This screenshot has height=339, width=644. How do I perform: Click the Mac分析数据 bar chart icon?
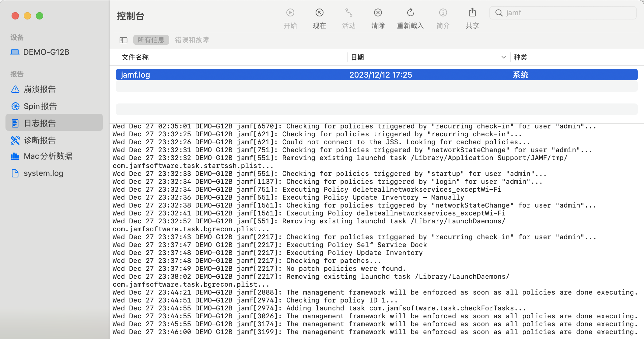coord(15,156)
